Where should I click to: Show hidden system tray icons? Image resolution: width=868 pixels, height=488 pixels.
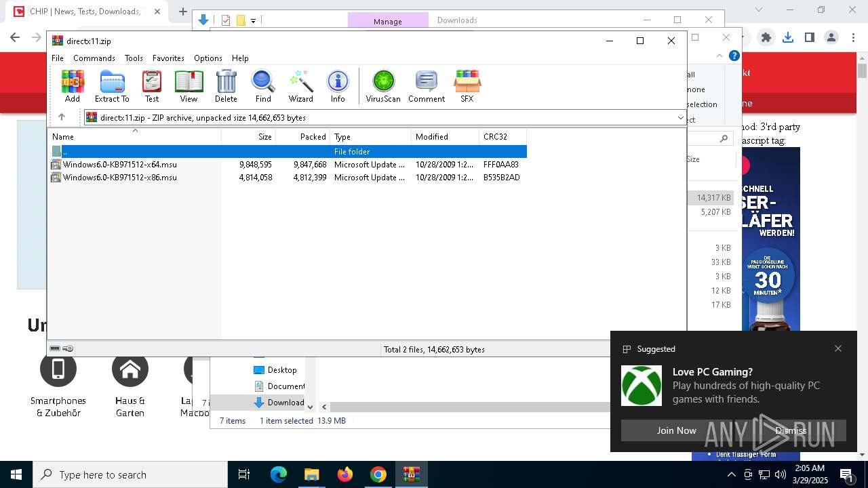731,474
